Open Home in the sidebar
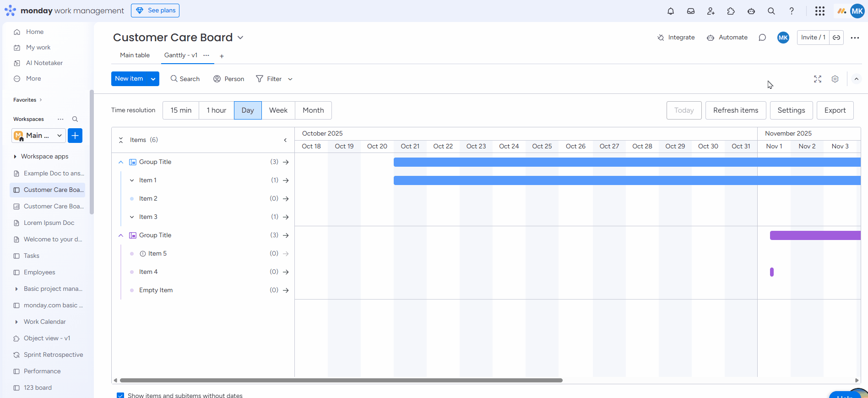Image resolution: width=868 pixels, height=398 pixels. pos(35,32)
